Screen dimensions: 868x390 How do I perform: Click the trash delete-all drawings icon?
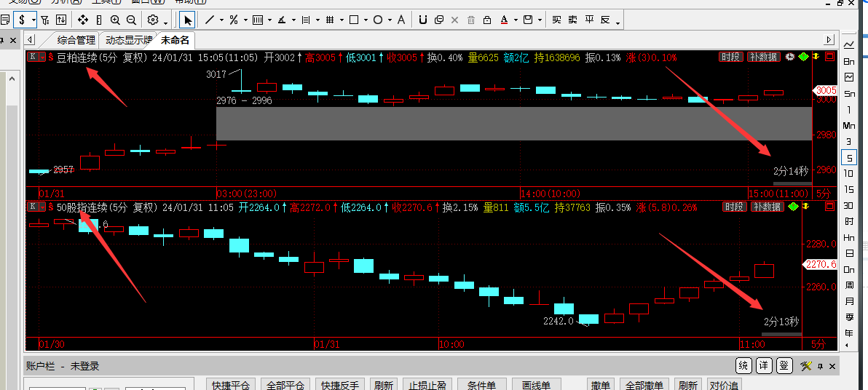tap(471, 20)
